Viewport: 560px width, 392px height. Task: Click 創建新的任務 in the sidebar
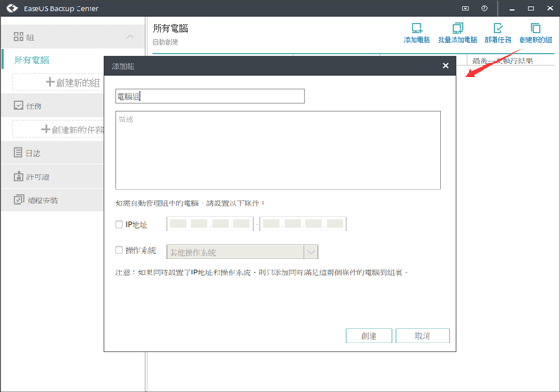tap(73, 130)
